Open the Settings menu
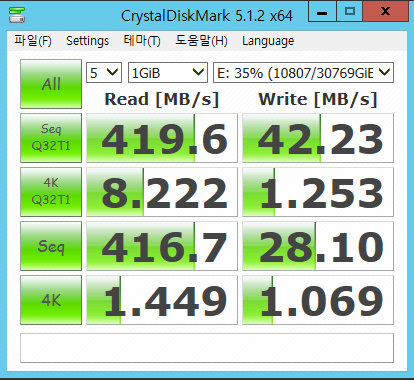This screenshot has width=414, height=380. pyautogui.click(x=87, y=41)
